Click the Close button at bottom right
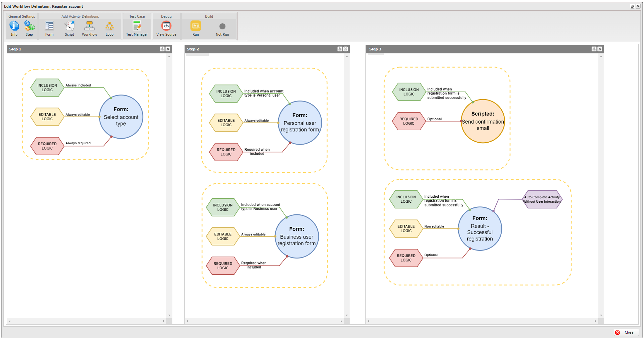The height and width of the screenshot is (340, 644). tap(626, 332)
